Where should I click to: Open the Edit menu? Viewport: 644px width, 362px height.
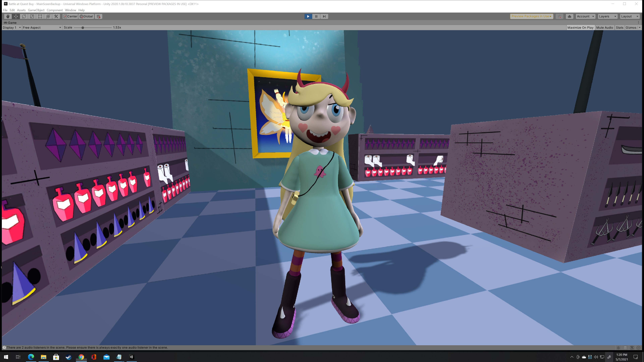12,10
